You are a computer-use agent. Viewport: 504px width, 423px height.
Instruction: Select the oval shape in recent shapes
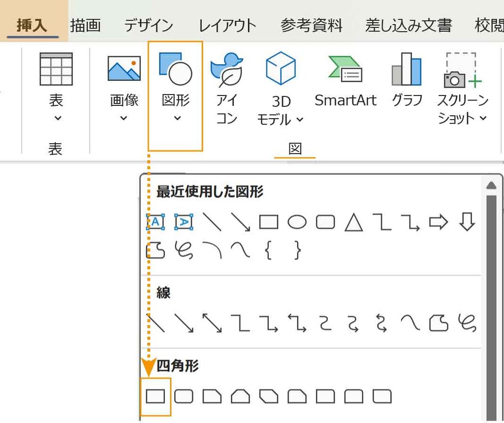[297, 222]
